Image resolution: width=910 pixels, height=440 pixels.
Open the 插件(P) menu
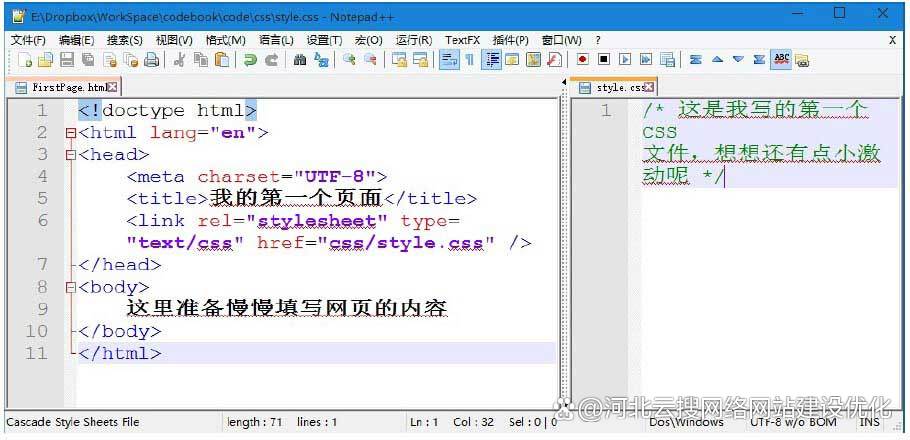click(510, 40)
